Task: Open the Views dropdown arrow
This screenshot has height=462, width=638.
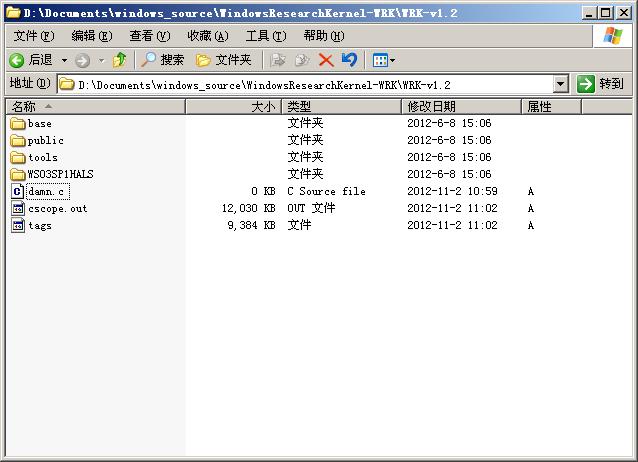Action: click(392, 61)
